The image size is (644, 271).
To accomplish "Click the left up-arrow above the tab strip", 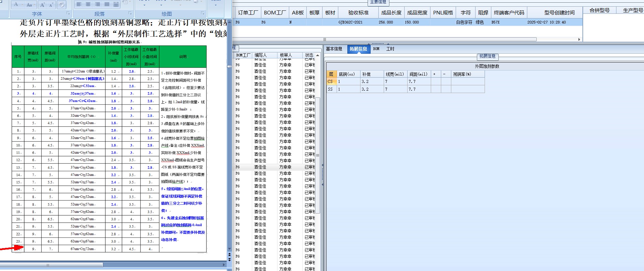I will tap(369, 44).
